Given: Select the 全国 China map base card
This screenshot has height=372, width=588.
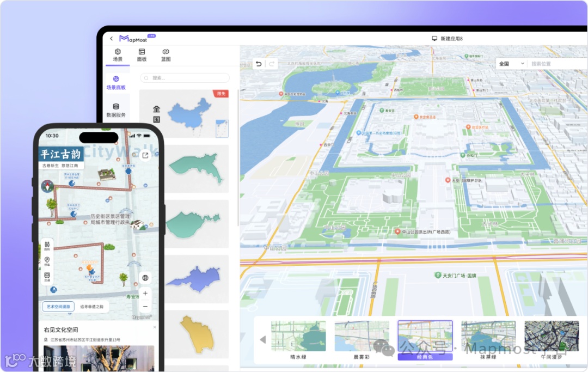Looking at the screenshot, I should [x=184, y=114].
